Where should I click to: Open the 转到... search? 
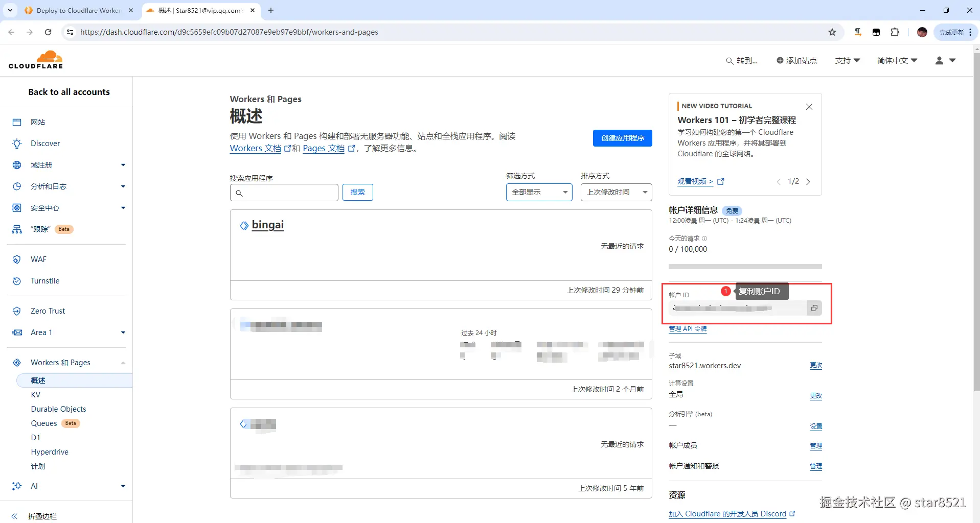[x=742, y=61]
